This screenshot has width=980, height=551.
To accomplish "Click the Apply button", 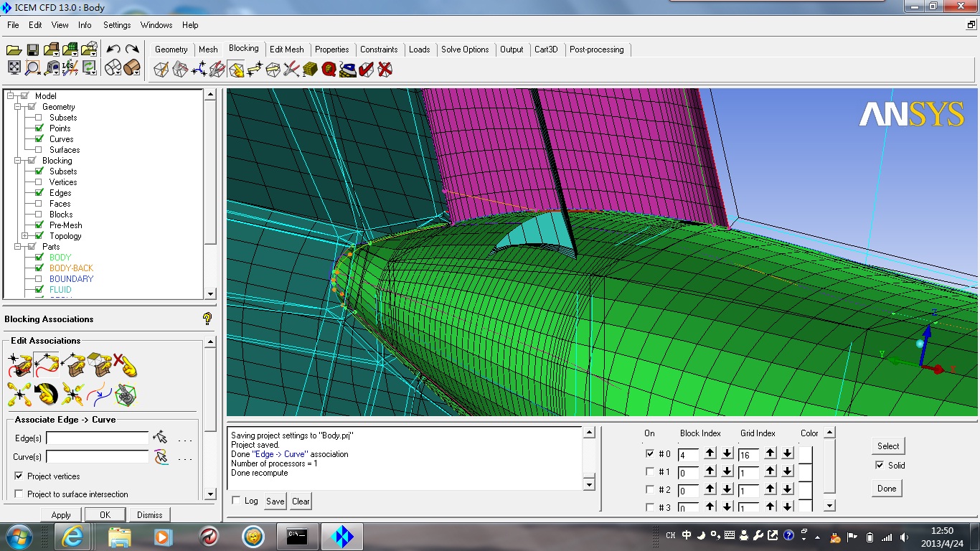I will [61, 515].
